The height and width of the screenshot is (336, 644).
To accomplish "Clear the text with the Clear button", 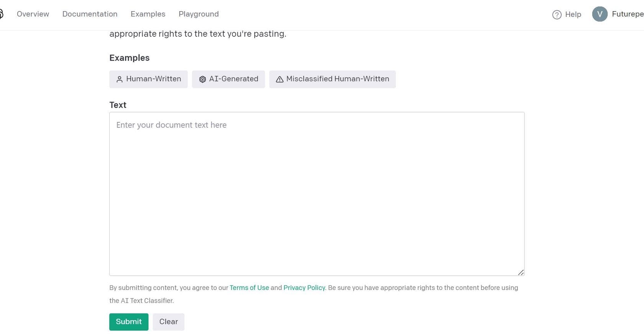I will (x=168, y=322).
